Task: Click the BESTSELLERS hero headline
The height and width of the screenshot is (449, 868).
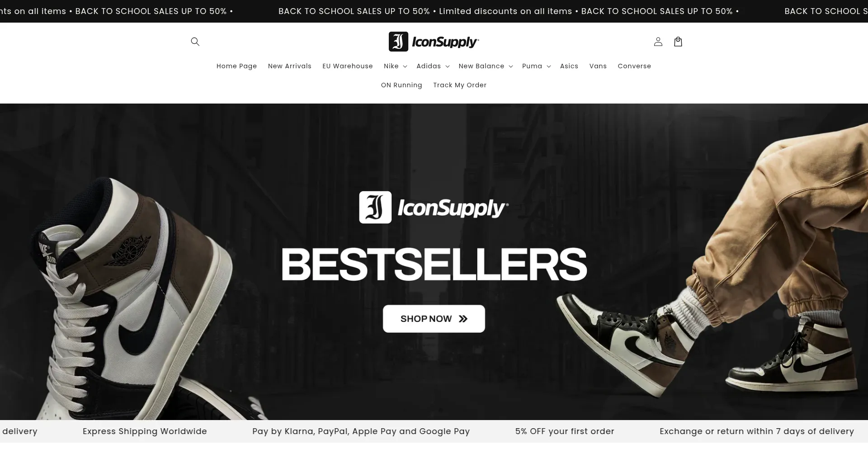Action: coord(434,264)
